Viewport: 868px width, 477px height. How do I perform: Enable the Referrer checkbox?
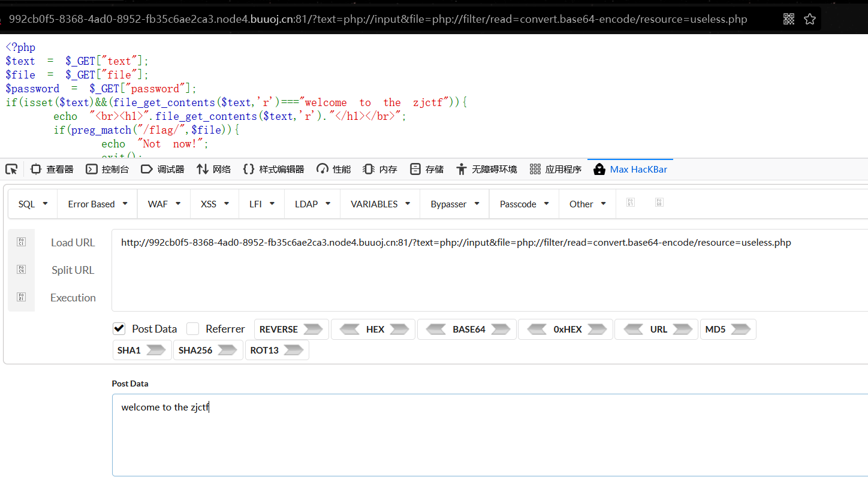click(192, 328)
